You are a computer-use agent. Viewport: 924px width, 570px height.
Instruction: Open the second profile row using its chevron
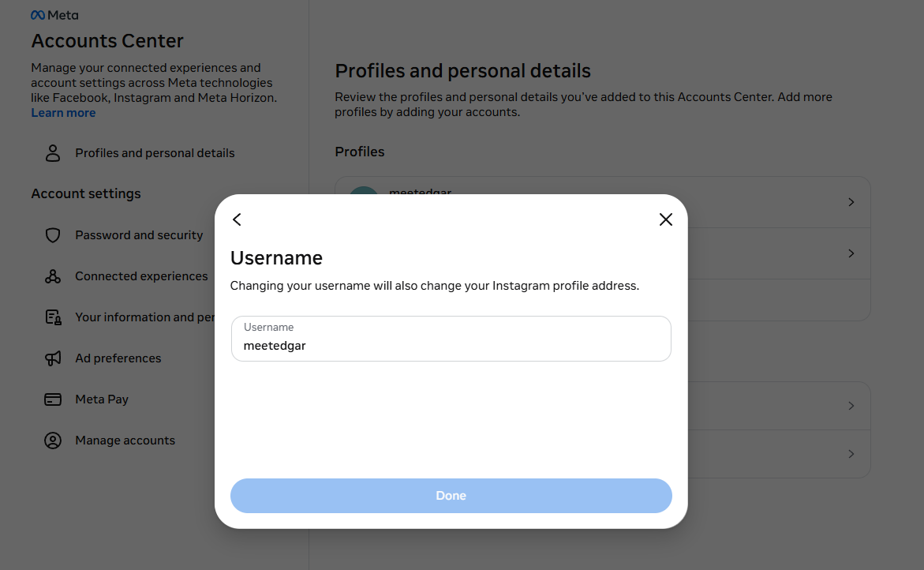pyautogui.click(x=851, y=253)
